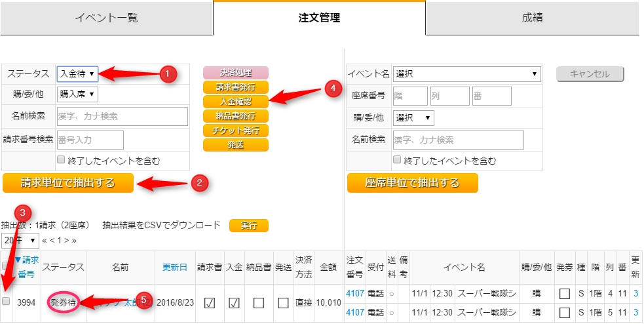Toggle the 納品書 checkbox for order 3994
This screenshot has height=324, width=644.
click(259, 302)
